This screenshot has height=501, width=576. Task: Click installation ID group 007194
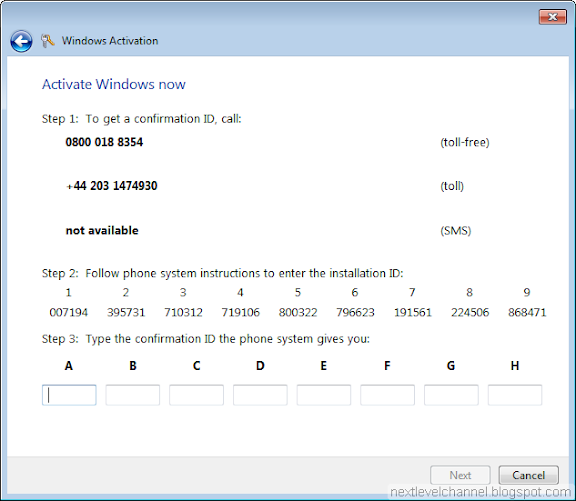click(x=69, y=313)
